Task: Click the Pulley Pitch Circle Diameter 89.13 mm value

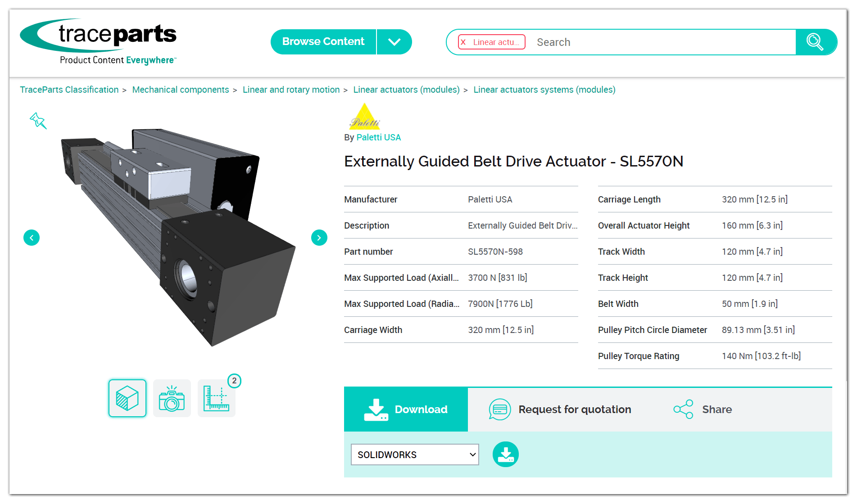Action: click(x=758, y=330)
